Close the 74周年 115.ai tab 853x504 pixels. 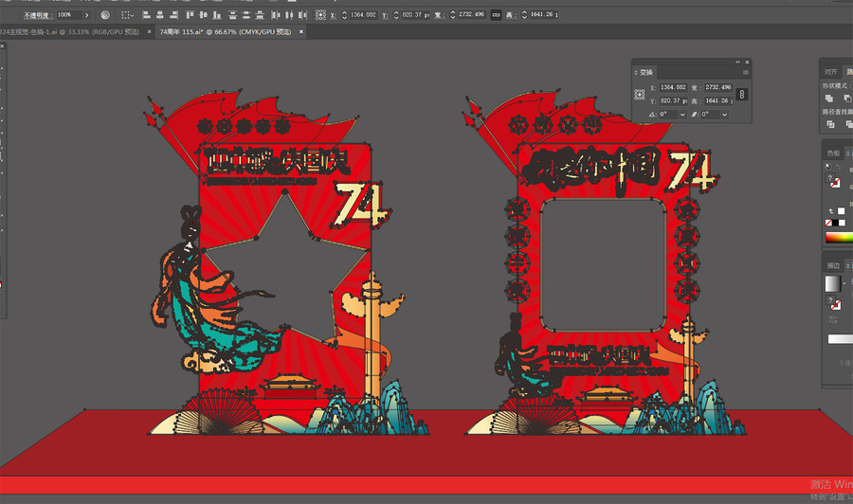click(x=300, y=32)
